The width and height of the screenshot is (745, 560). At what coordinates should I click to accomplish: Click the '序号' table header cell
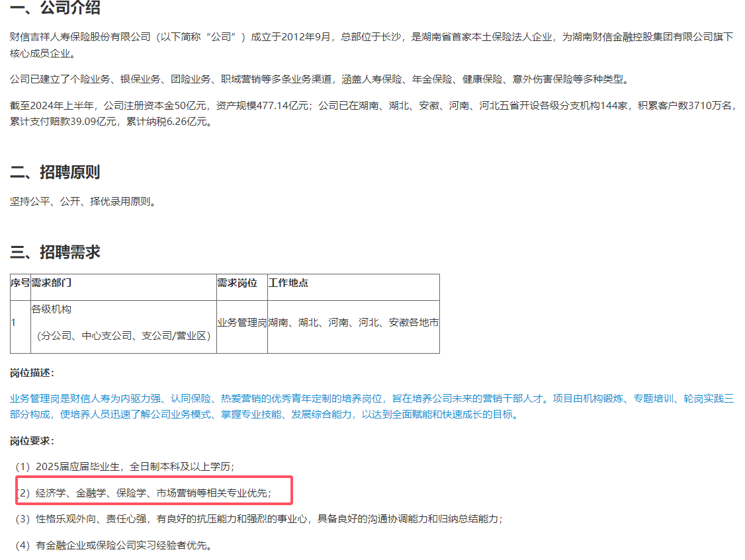click(20, 283)
